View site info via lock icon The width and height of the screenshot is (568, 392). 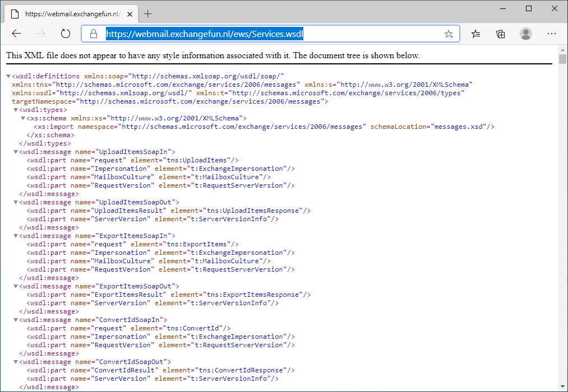pos(94,34)
